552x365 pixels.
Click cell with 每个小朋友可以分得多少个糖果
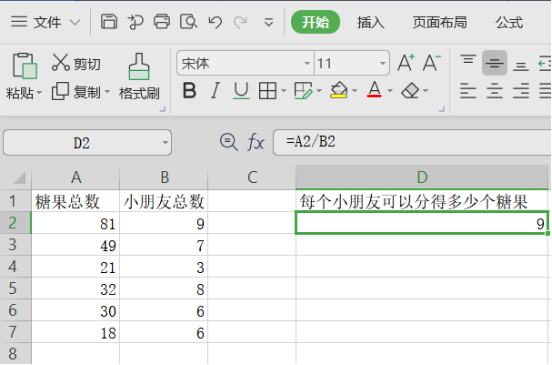click(422, 201)
